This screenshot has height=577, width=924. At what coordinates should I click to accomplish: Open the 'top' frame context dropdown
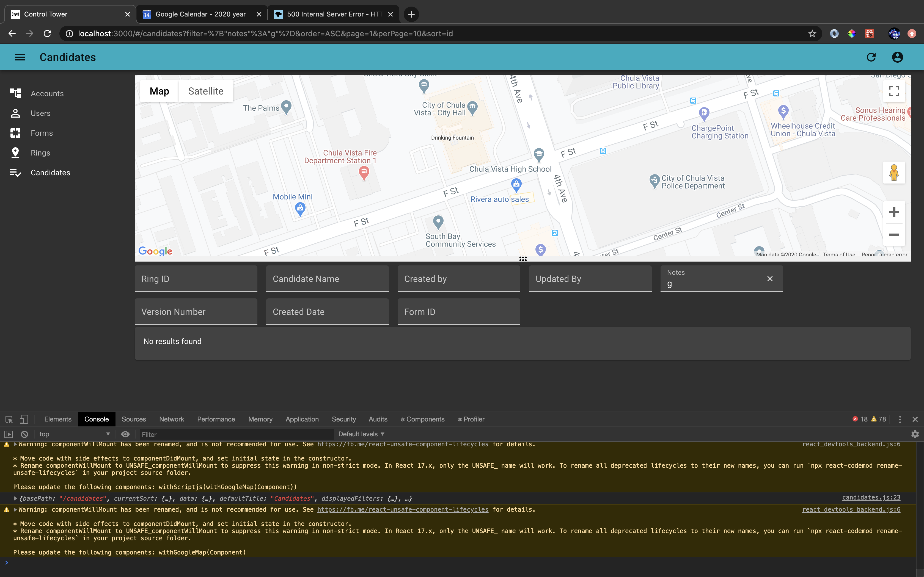[x=74, y=434]
